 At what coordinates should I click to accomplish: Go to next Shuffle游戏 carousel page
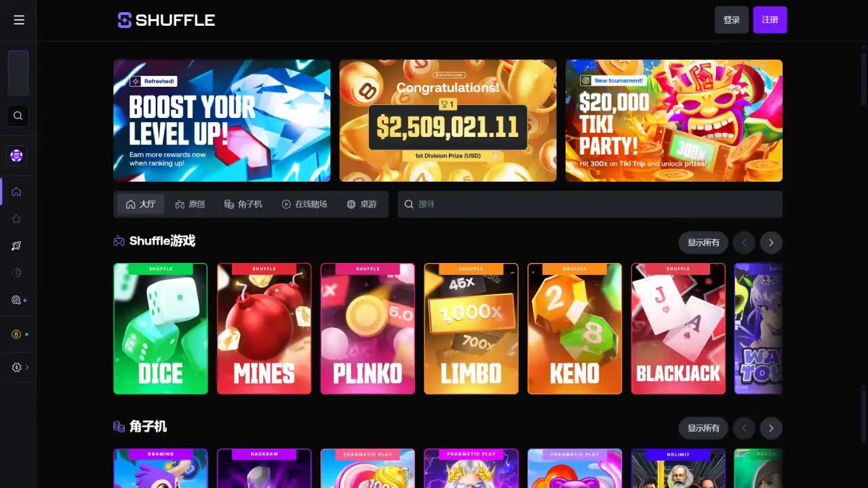tap(771, 243)
